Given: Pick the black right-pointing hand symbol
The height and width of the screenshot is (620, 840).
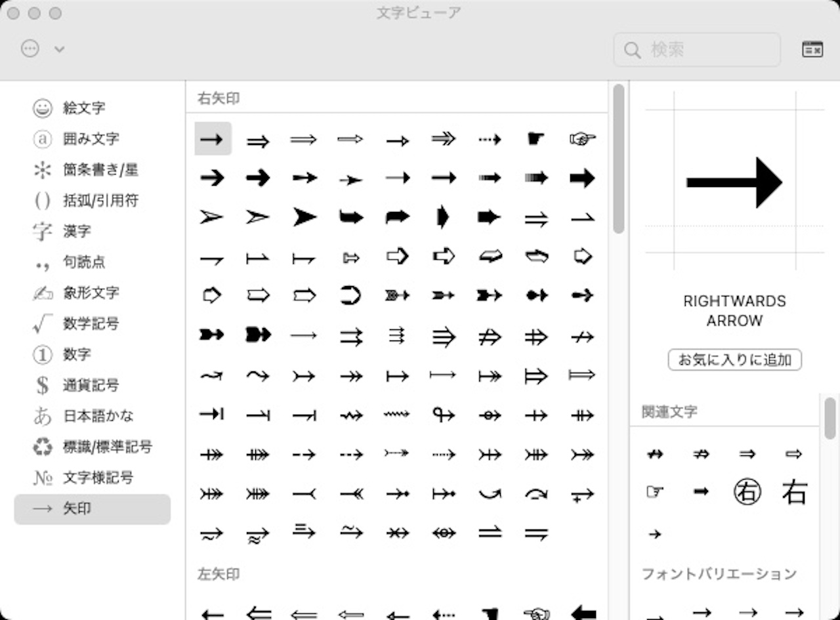Looking at the screenshot, I should (x=536, y=138).
